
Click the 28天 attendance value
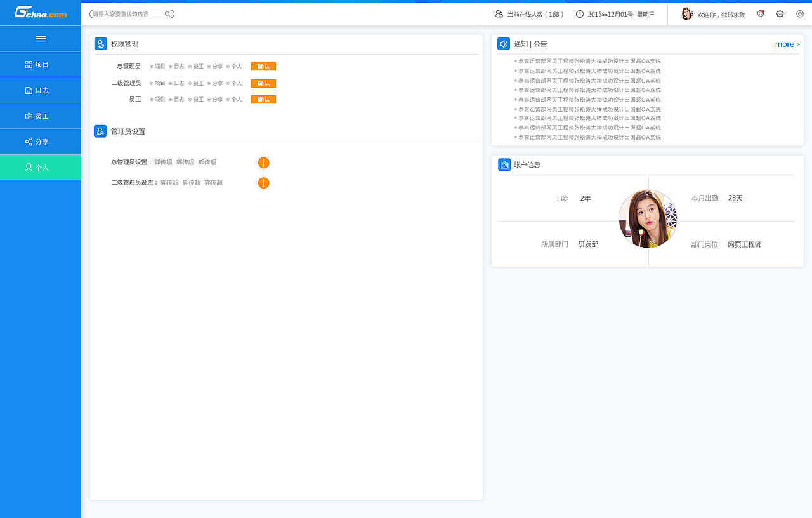click(x=735, y=198)
